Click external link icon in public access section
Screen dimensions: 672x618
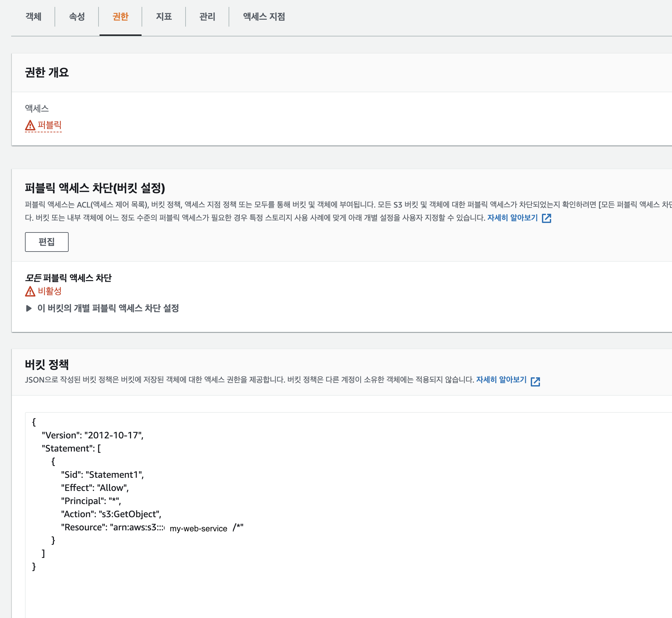point(546,218)
